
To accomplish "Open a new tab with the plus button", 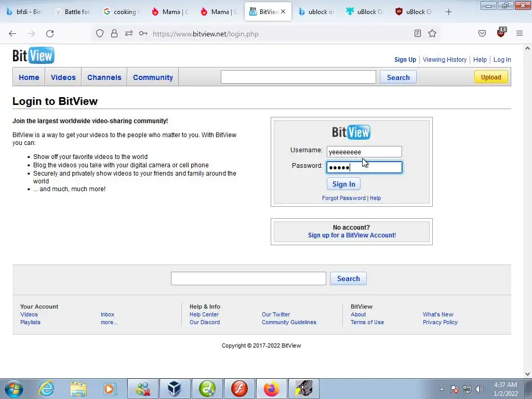I will pyautogui.click(x=448, y=12).
